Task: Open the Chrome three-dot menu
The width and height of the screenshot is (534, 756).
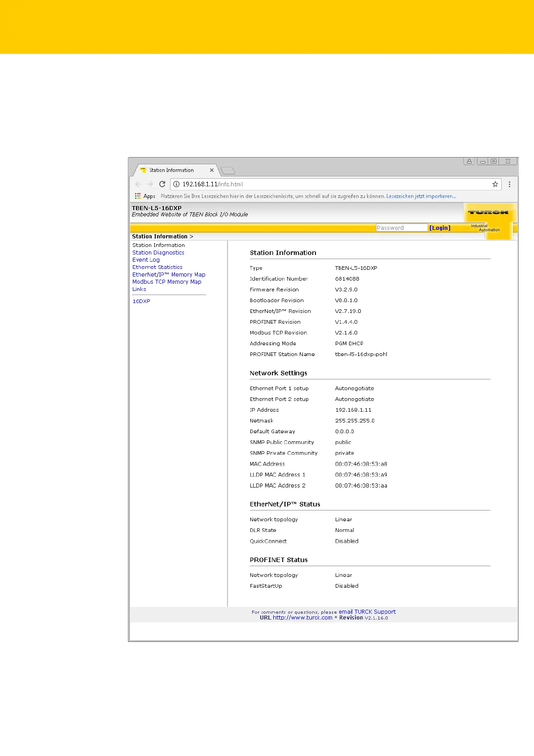Action: pyautogui.click(x=509, y=184)
